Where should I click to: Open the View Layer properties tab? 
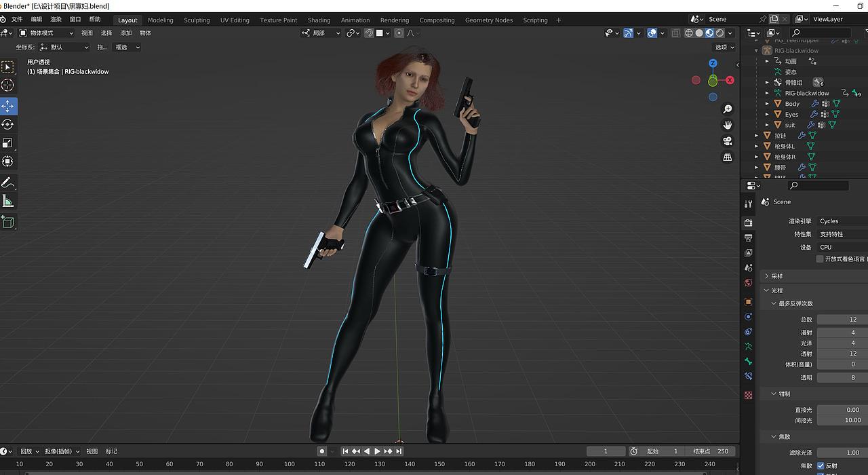click(748, 253)
